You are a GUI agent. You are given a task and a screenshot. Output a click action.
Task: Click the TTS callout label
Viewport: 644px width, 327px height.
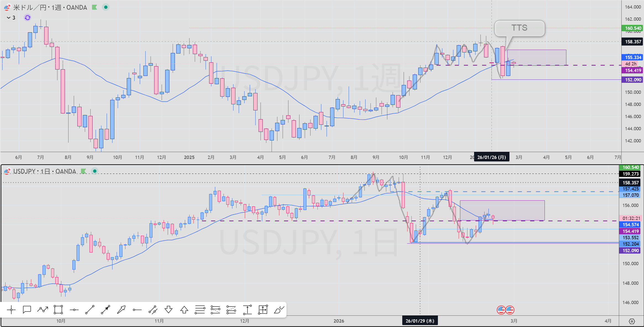[x=519, y=28]
